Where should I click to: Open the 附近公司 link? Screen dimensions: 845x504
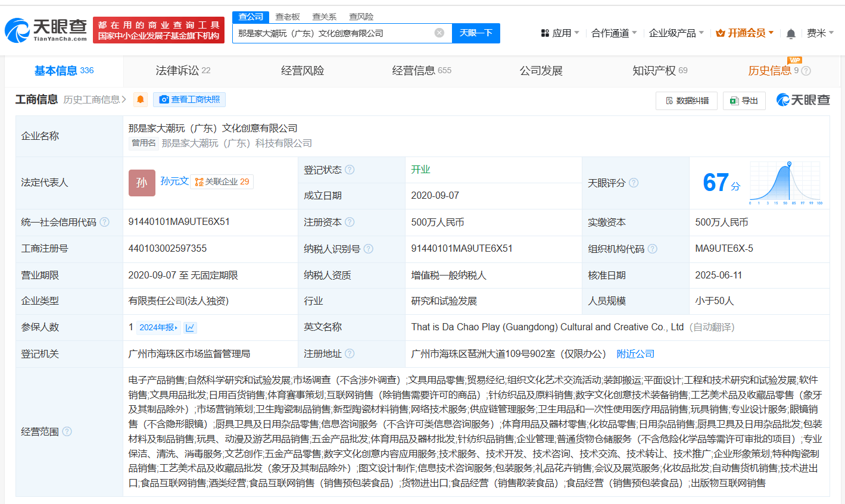pyautogui.click(x=635, y=354)
